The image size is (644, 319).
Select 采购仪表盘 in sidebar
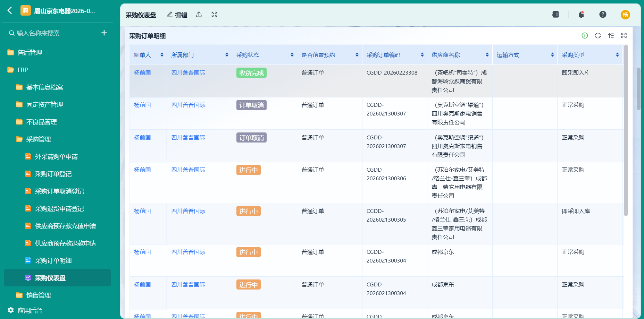57,278
